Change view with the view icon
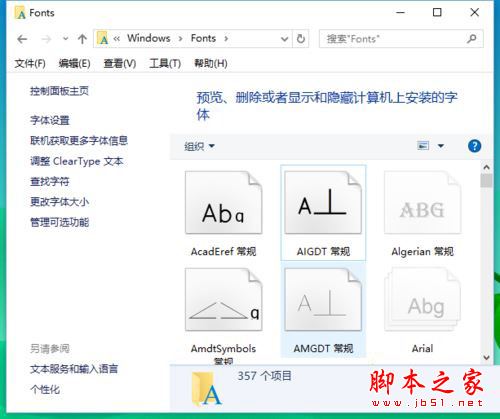The image size is (500, 419). tap(423, 146)
